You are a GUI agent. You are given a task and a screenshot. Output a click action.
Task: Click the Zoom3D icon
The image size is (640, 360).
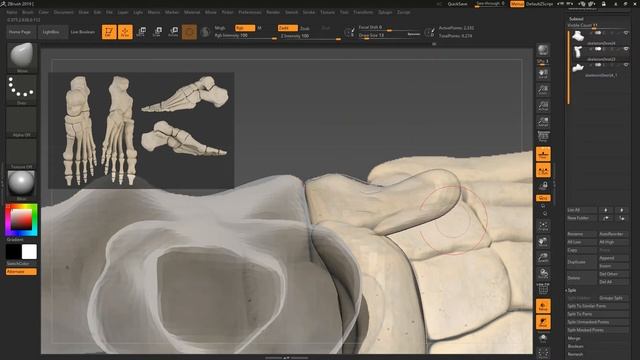click(x=543, y=257)
